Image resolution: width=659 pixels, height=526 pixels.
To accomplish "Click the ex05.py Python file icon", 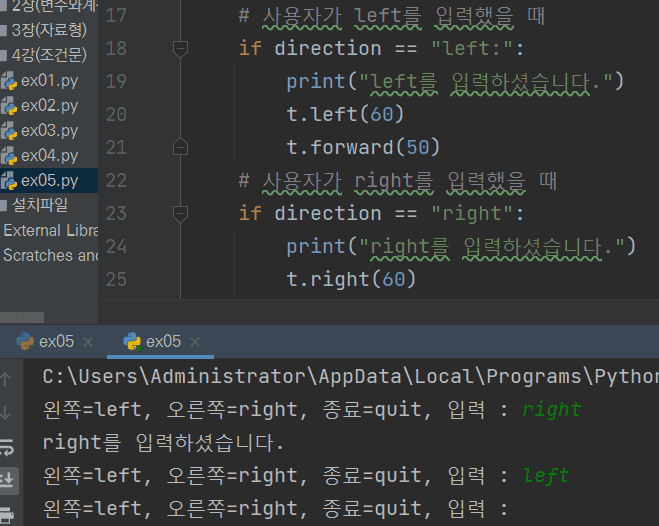I will click(9, 181).
